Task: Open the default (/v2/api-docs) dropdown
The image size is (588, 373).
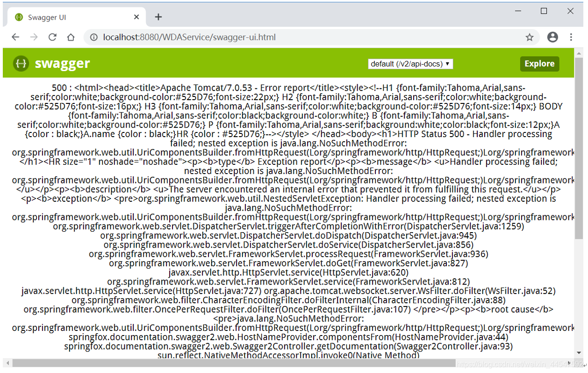Action: tap(410, 64)
